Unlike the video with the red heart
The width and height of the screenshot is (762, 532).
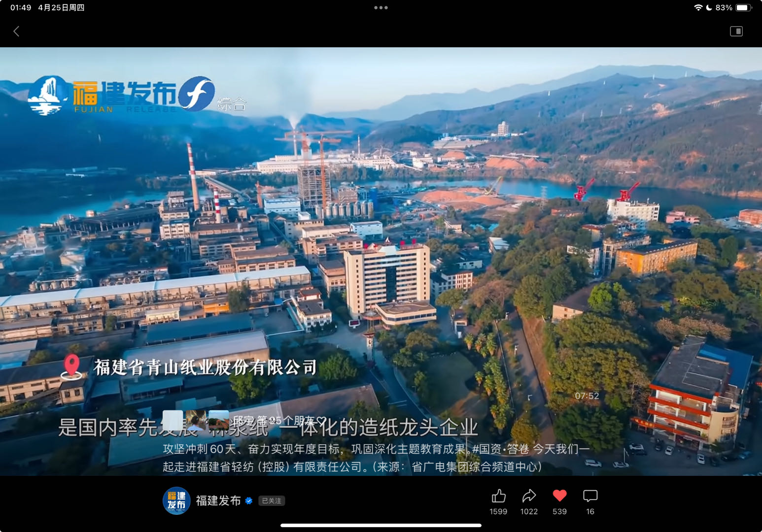pyautogui.click(x=559, y=496)
